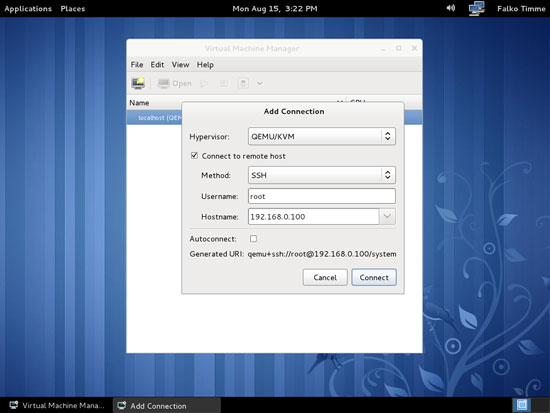
Task: Expand the shutdown options arrow in toolbar
Action: pos(260,84)
